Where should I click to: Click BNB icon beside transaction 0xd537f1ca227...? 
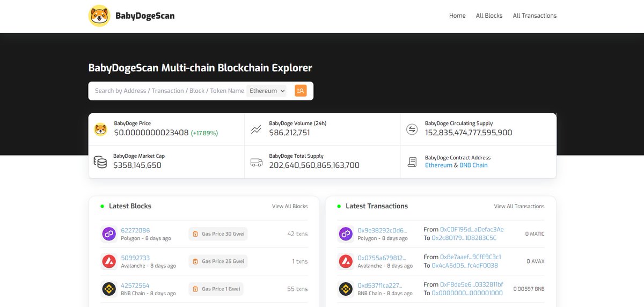[346, 289]
